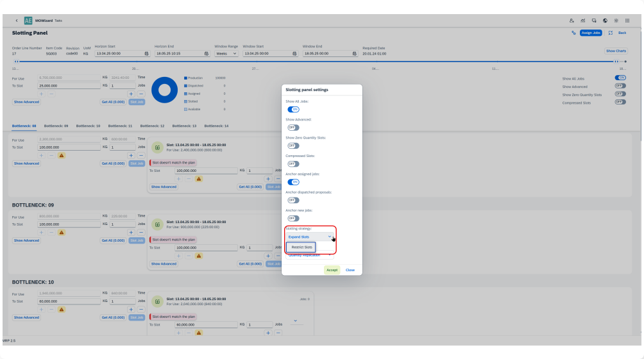Screen dimensions: 644x359
Task: Decrease the top Jobs count with minus
Action: 141,94
